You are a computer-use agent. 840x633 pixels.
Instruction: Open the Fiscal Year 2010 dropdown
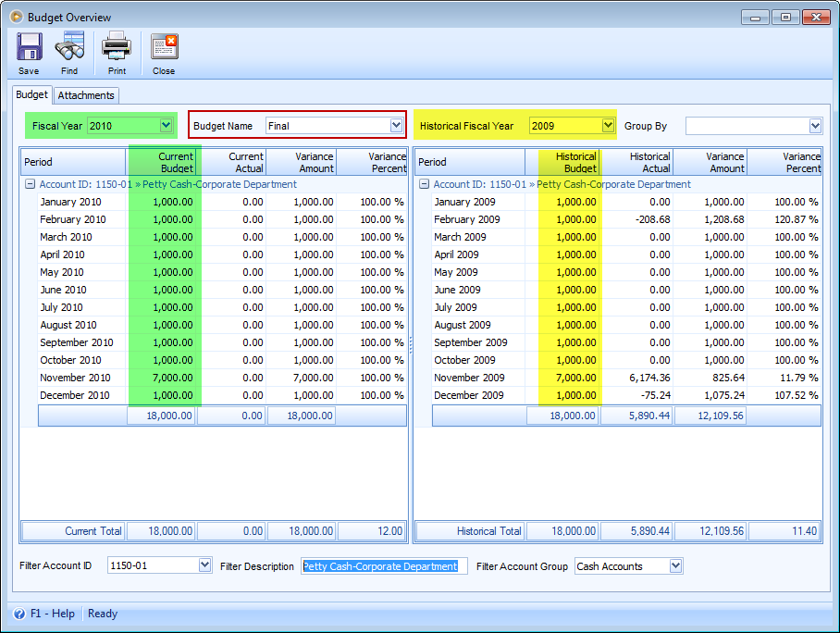[167, 126]
